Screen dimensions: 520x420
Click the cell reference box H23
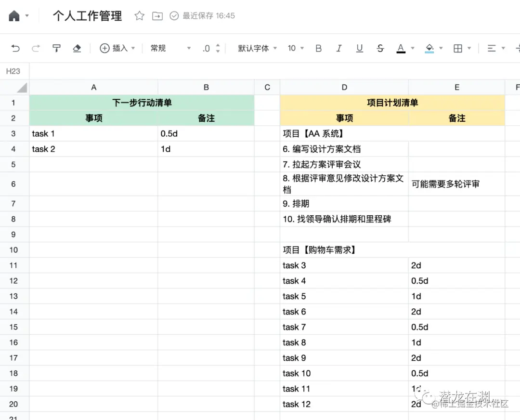(x=13, y=71)
